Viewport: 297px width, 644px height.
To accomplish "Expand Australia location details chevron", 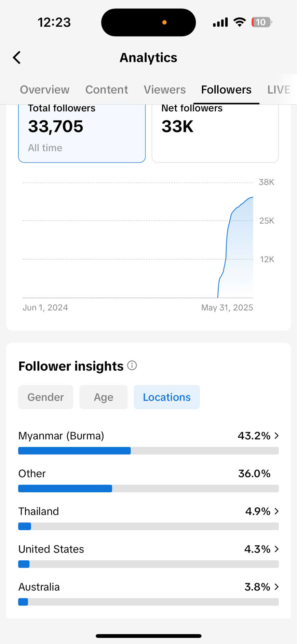I will tap(276, 587).
